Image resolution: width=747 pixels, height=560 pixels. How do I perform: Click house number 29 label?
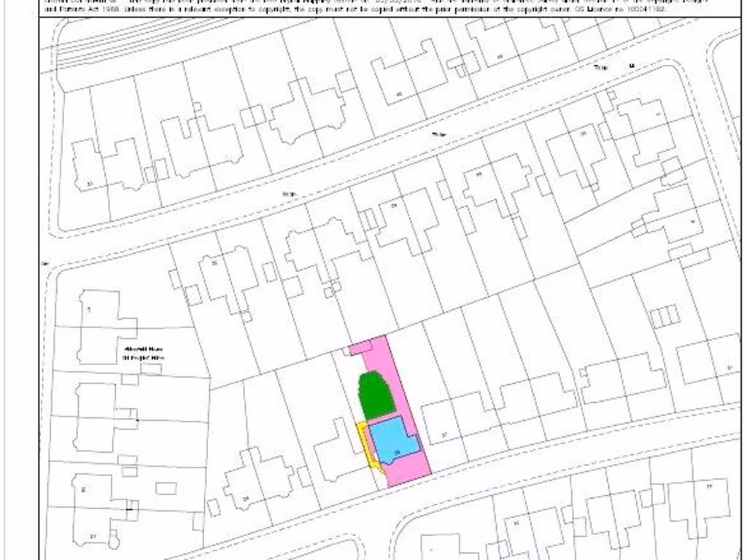(x=246, y=499)
